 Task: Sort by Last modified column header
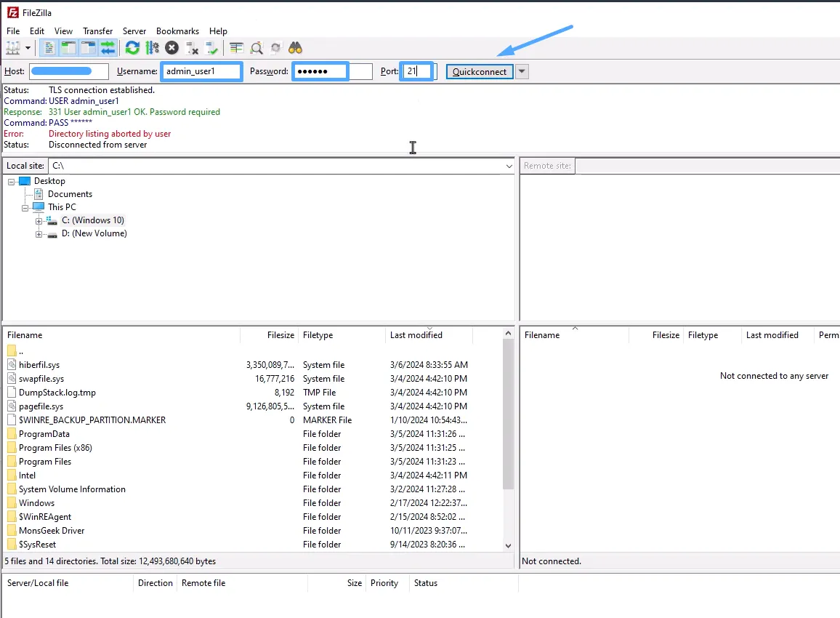point(416,335)
